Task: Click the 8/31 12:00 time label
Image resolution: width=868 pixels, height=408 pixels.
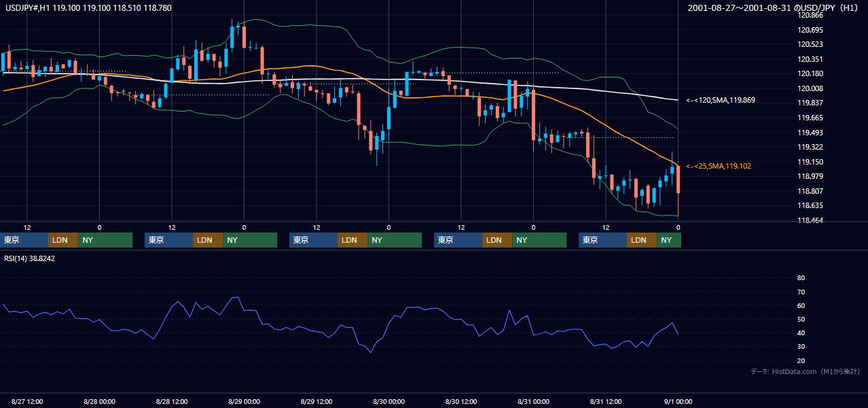Action: (606, 401)
